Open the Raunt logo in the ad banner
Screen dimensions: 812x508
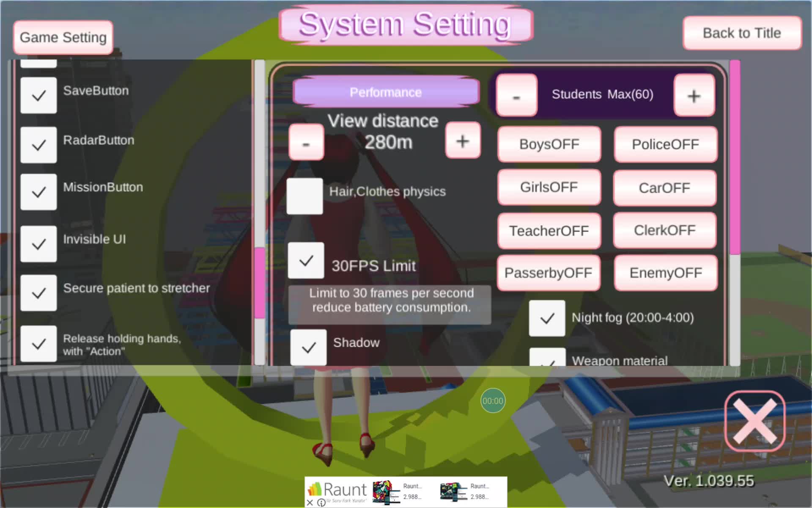click(x=337, y=489)
